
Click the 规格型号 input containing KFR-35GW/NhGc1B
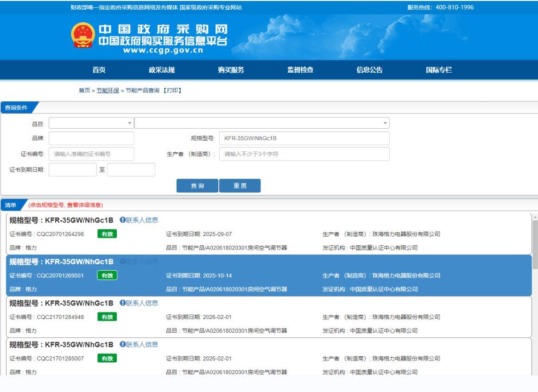304,138
